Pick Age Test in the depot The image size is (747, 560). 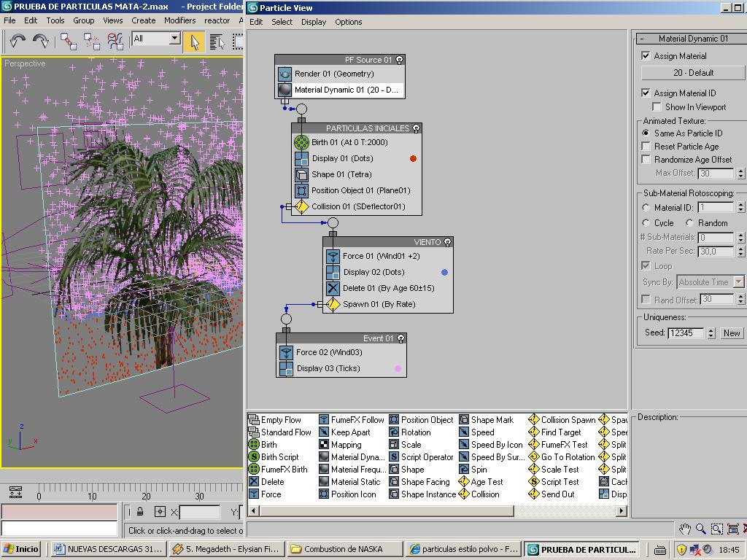click(481, 482)
